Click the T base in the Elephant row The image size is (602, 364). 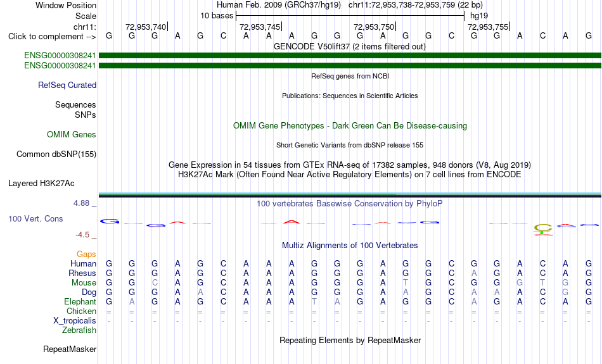[314, 302]
